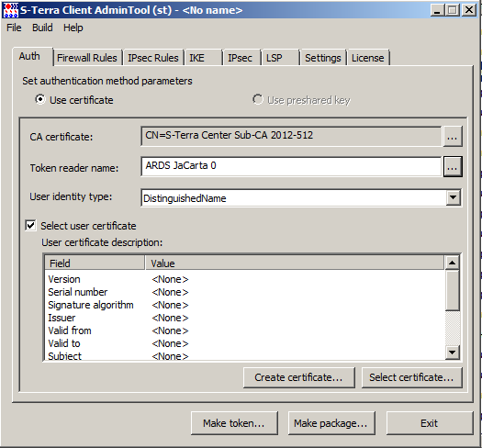Switch to Firewall Rules tab
The image size is (482, 448).
coord(87,58)
